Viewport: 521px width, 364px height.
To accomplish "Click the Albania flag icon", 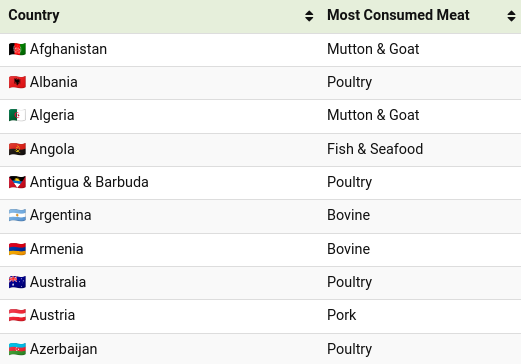I will coord(17,82).
